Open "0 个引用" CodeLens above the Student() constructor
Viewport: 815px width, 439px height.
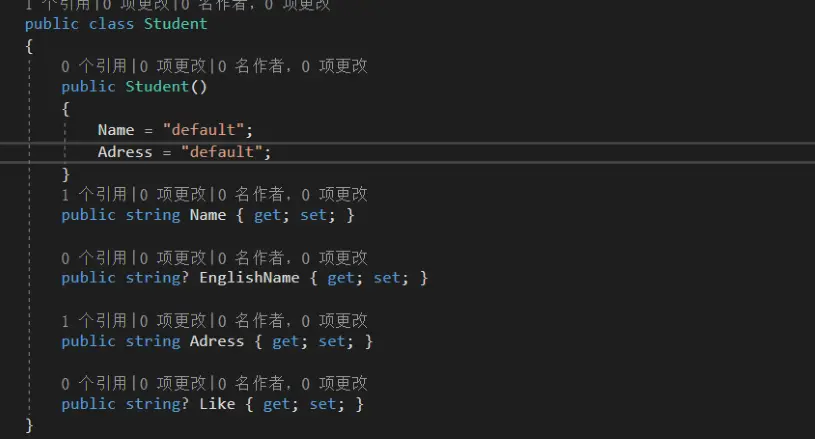[94, 66]
